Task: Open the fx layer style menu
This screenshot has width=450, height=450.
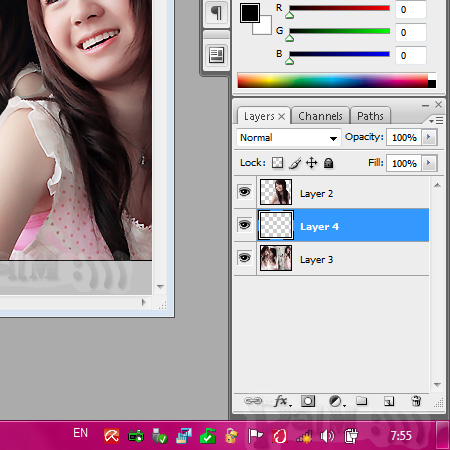Action: 282,401
